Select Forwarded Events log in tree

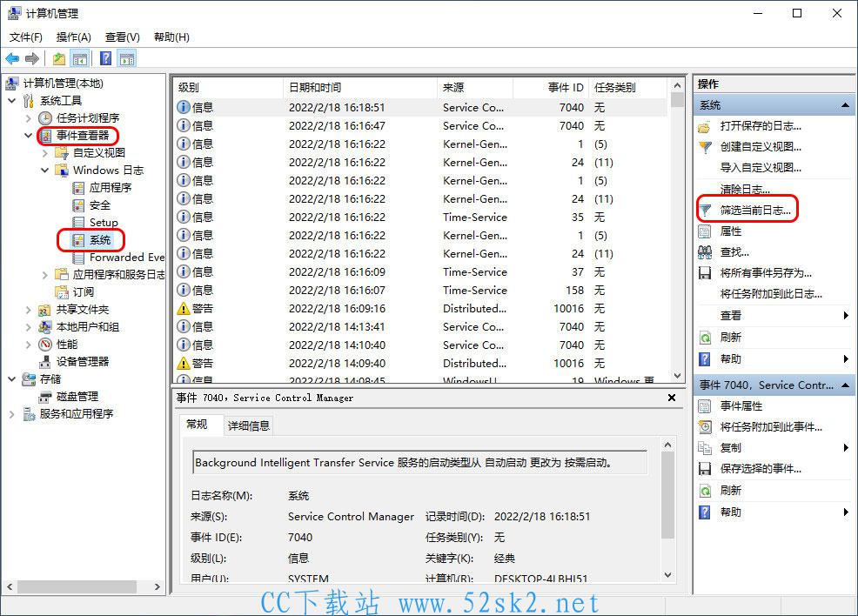tap(127, 258)
